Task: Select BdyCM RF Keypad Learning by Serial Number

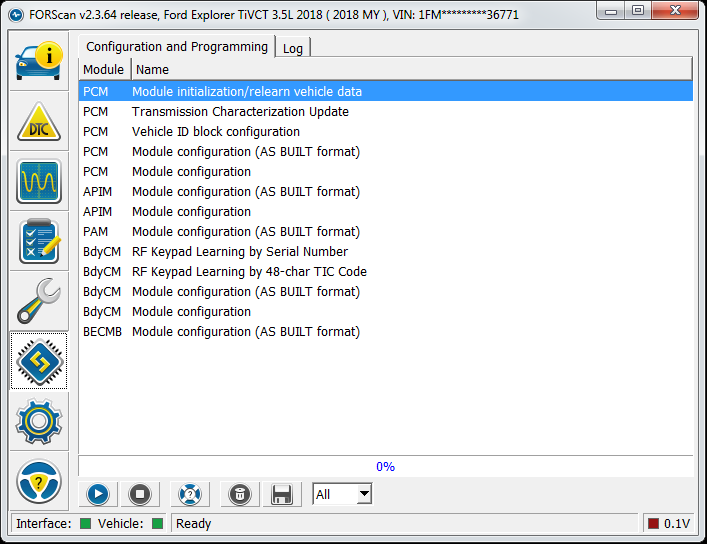Action: (386, 252)
